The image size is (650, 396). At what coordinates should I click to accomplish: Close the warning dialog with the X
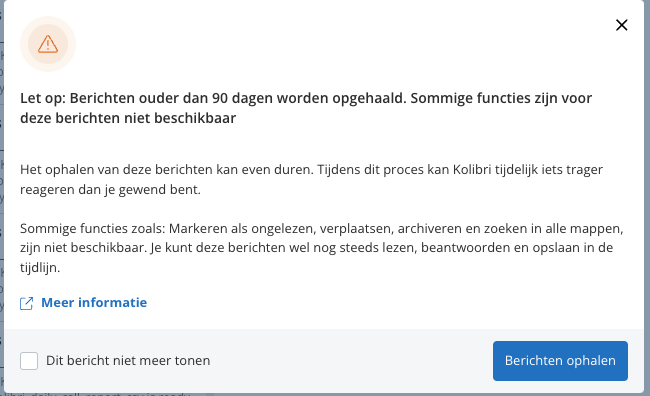621,25
